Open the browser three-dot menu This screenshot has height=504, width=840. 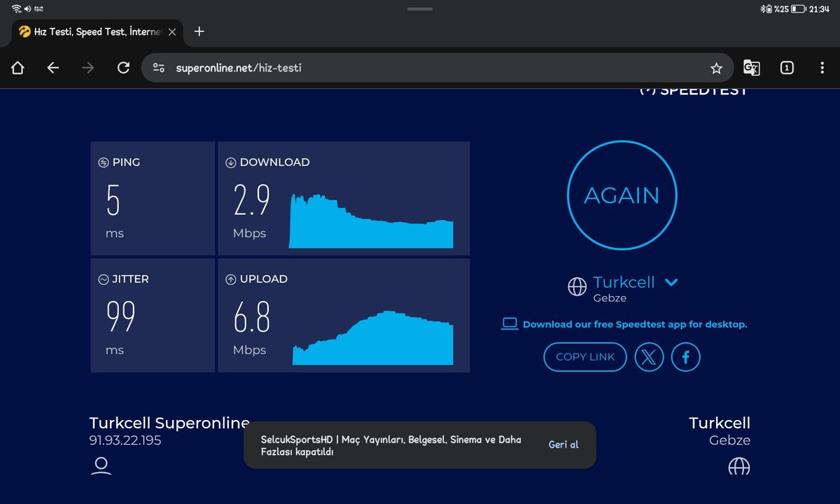(822, 68)
